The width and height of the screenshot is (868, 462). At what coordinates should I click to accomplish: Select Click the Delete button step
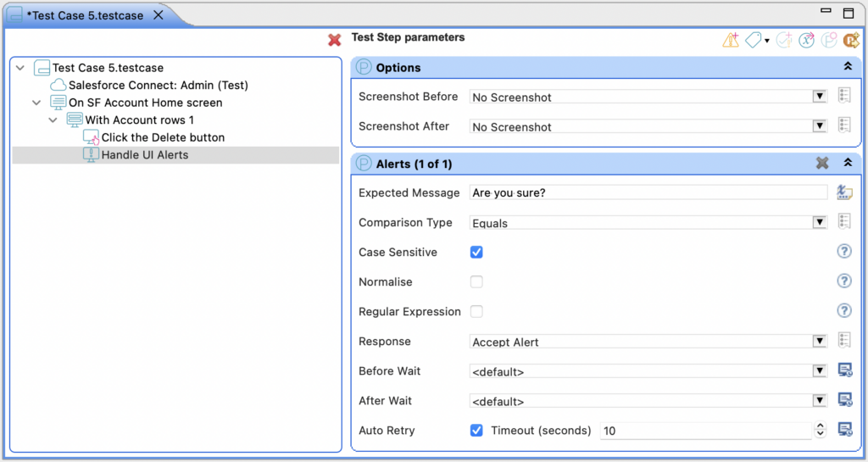click(163, 138)
